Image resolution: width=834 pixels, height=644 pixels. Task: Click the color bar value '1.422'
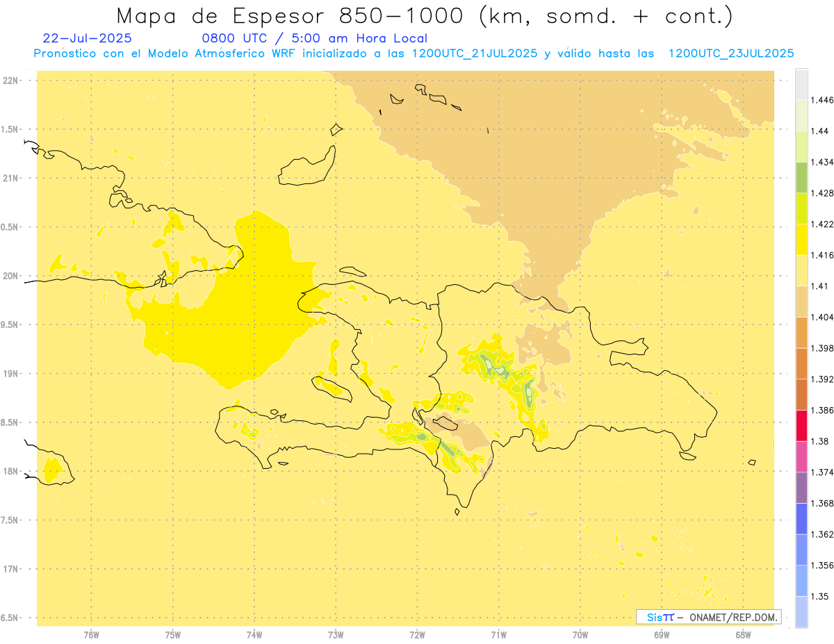(824, 224)
